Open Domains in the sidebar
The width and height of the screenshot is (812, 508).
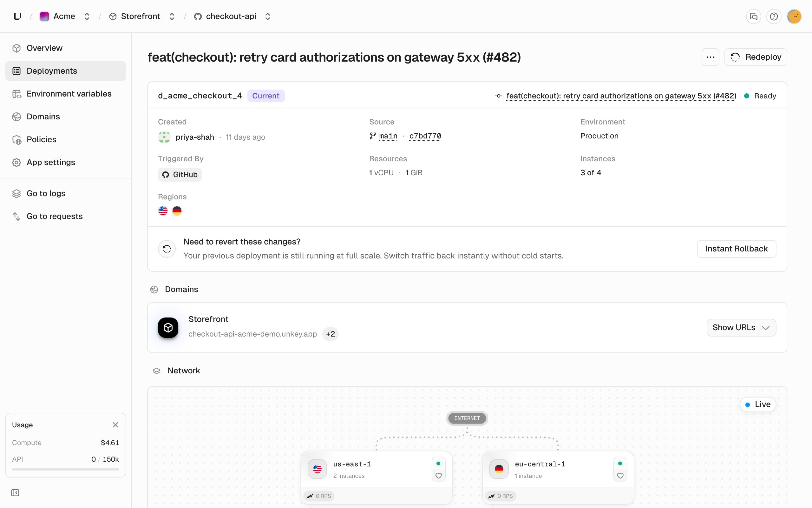[66, 117]
